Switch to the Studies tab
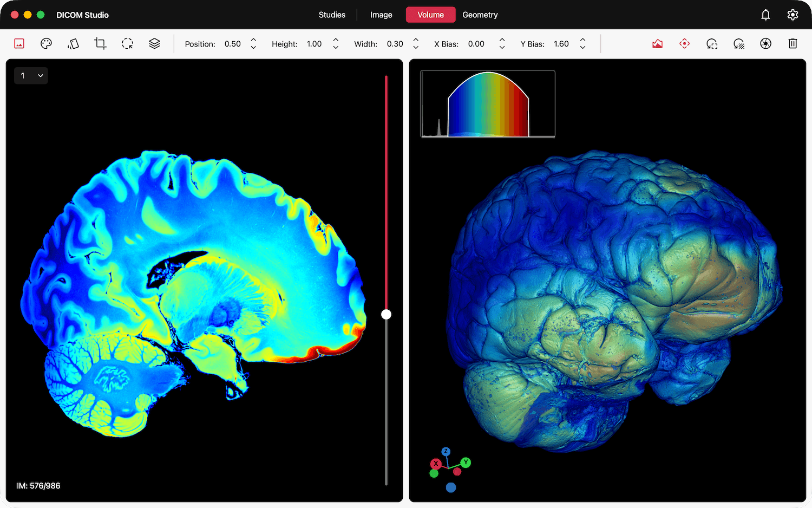The width and height of the screenshot is (812, 508). pyautogui.click(x=332, y=15)
